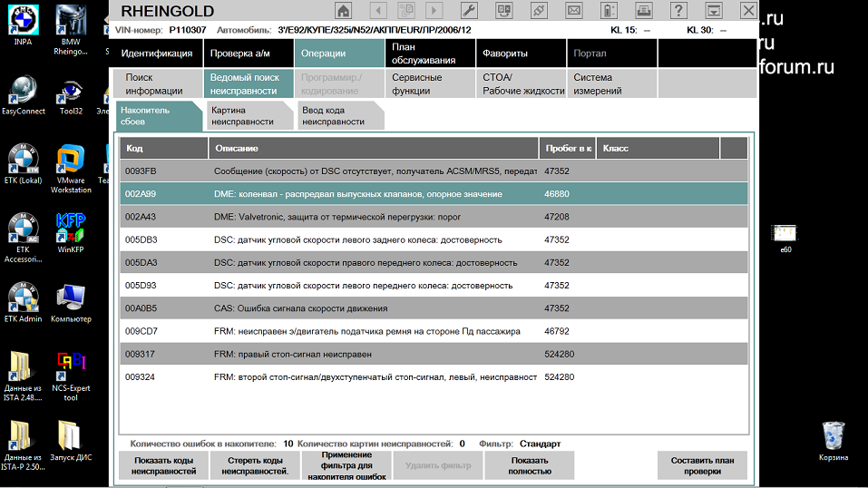Click Составить план проверки button
The image size is (868, 488).
[x=702, y=465]
